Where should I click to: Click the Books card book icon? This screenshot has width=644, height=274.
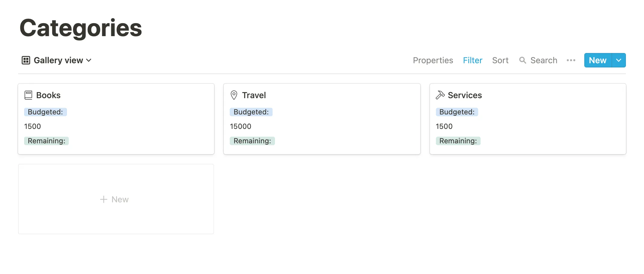(28, 95)
